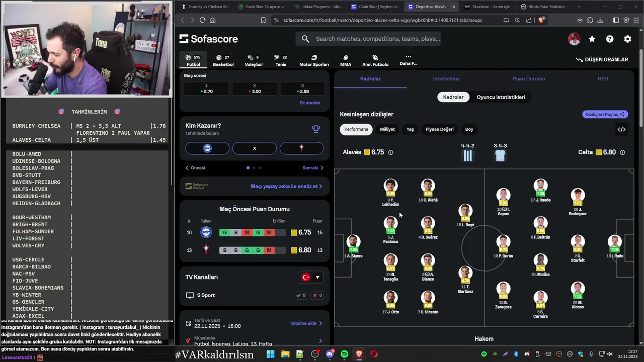Select the Tenis sport category
The height and width of the screenshot is (362, 644).
point(281,61)
